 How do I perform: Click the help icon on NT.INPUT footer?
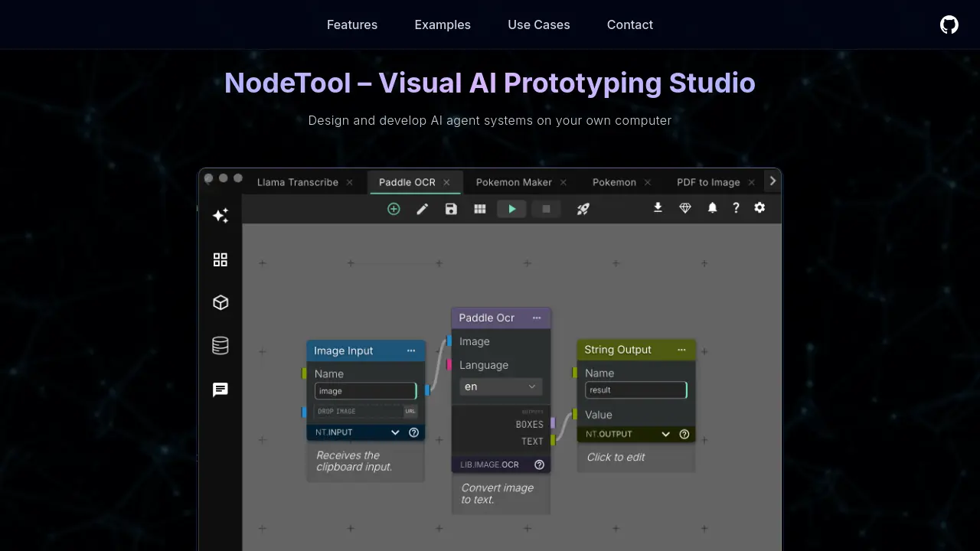414,432
